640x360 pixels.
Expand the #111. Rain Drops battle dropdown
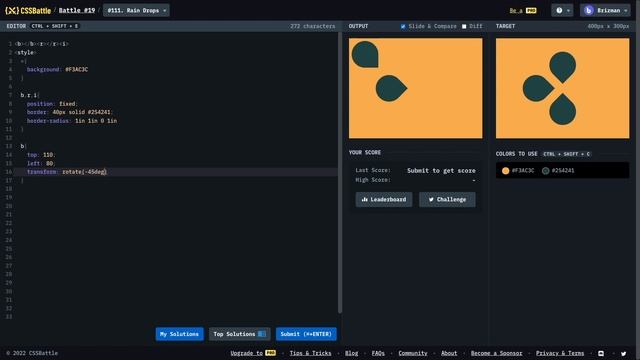click(136, 10)
